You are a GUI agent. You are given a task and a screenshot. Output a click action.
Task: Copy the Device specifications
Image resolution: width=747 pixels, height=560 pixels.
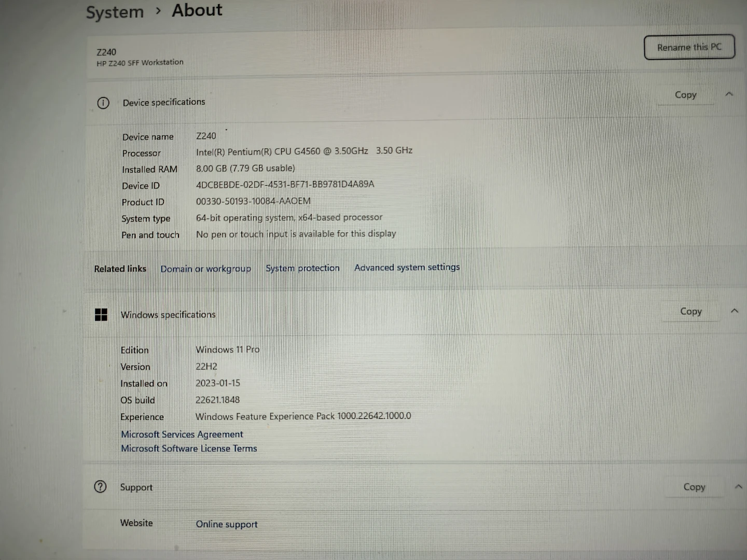click(x=685, y=95)
